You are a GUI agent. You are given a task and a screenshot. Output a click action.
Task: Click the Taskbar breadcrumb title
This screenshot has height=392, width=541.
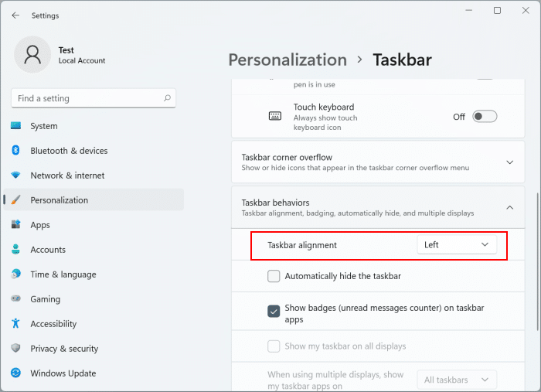pyautogui.click(x=403, y=60)
